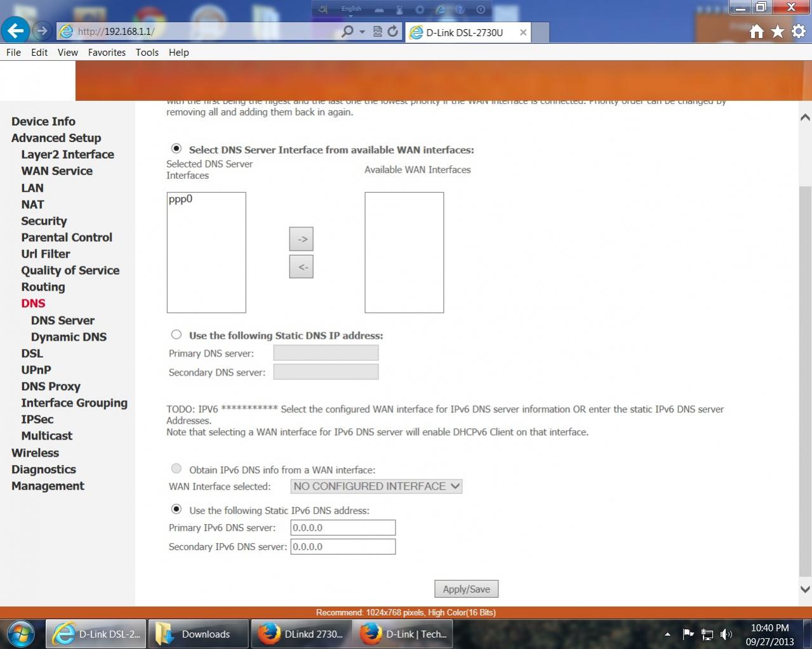Choose the Static DNS IP address radio button

176,334
